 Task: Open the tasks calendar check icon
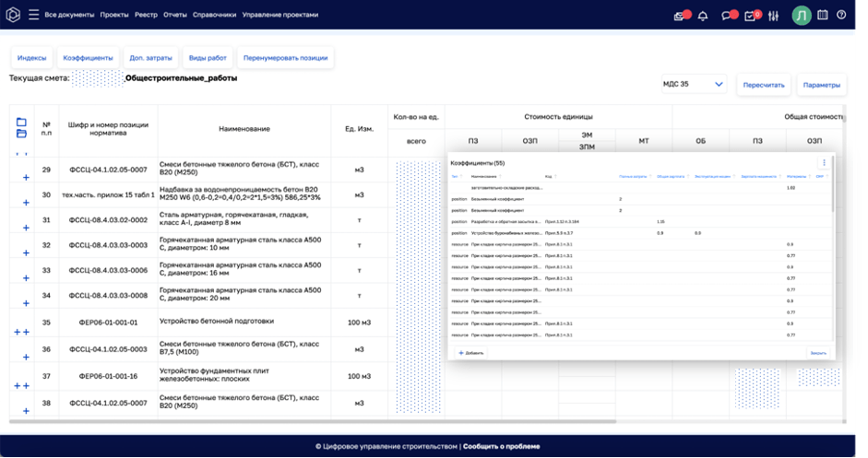pos(750,16)
